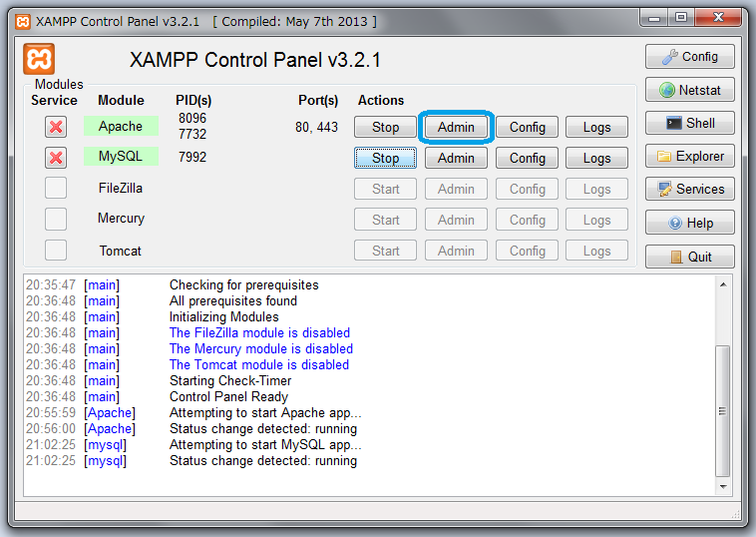Click Mercury Admin button

456,220
